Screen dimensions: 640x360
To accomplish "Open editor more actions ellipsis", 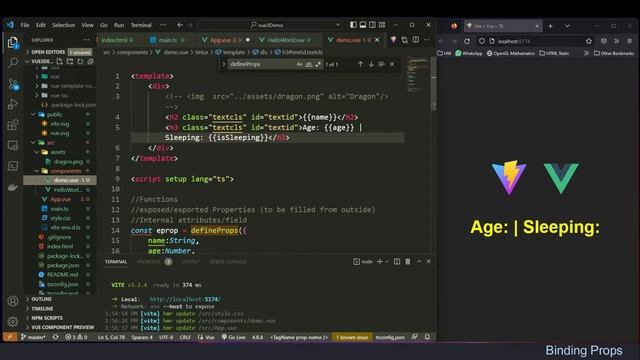I will click(x=427, y=40).
